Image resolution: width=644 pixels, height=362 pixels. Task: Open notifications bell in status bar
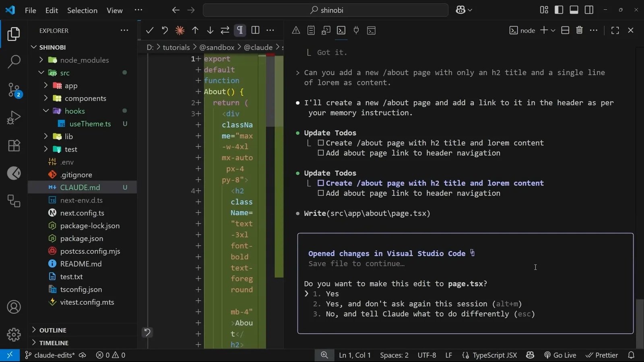[631, 355]
